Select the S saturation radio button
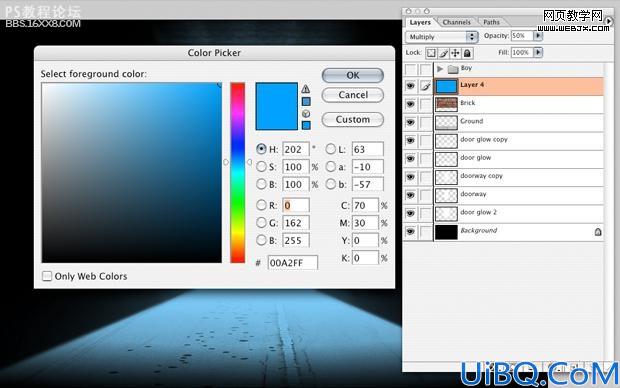Viewport: 620px width, 388px height. (261, 167)
